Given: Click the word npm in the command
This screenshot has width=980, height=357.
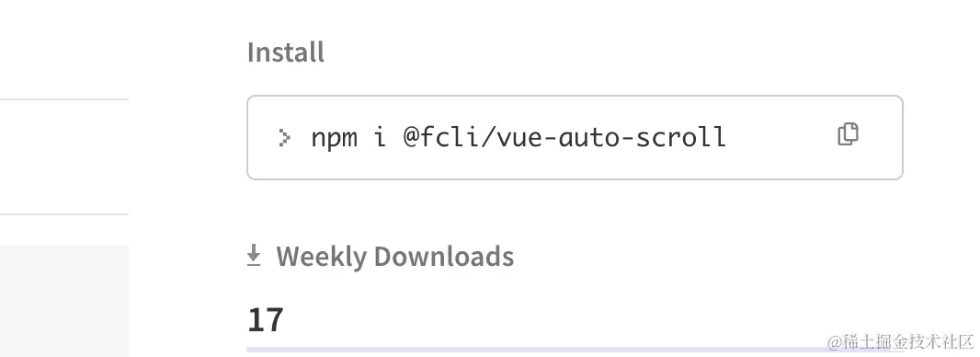Looking at the screenshot, I should click(335, 138).
